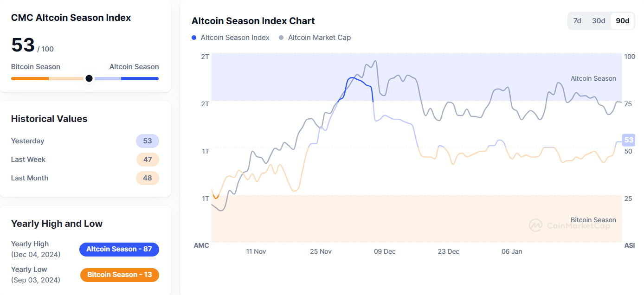Click the season index slider knob
The width and height of the screenshot is (644, 295).
click(x=89, y=78)
